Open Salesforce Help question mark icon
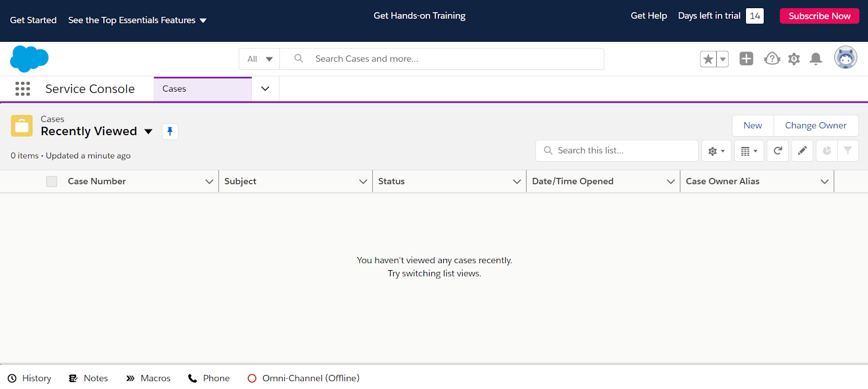Screen dimensions: 868x389 (x=772, y=59)
